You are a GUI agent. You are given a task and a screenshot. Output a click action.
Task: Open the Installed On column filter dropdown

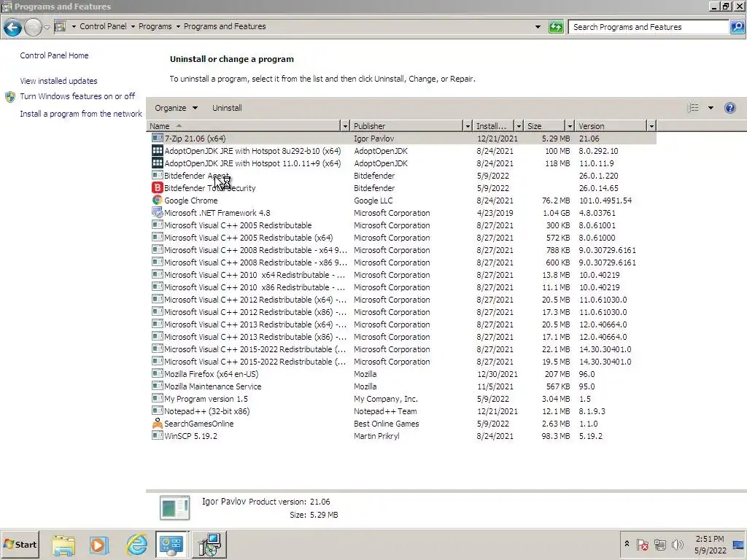point(519,125)
